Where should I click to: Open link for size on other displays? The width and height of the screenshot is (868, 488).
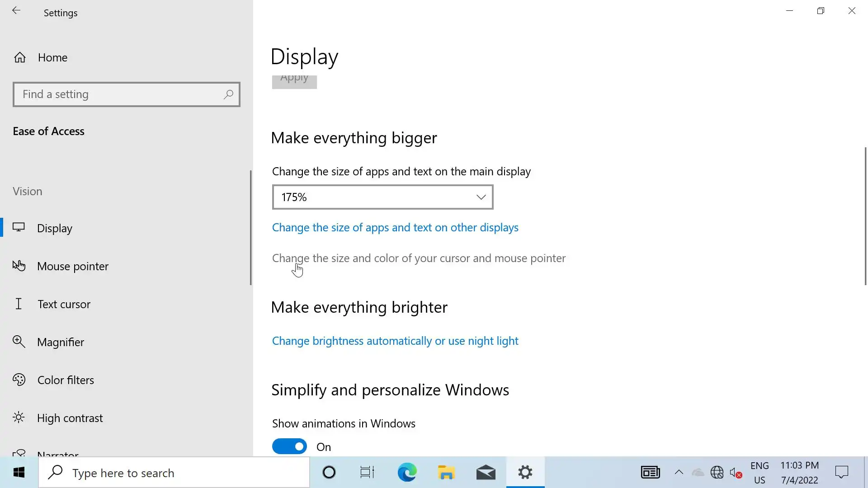pos(395,227)
